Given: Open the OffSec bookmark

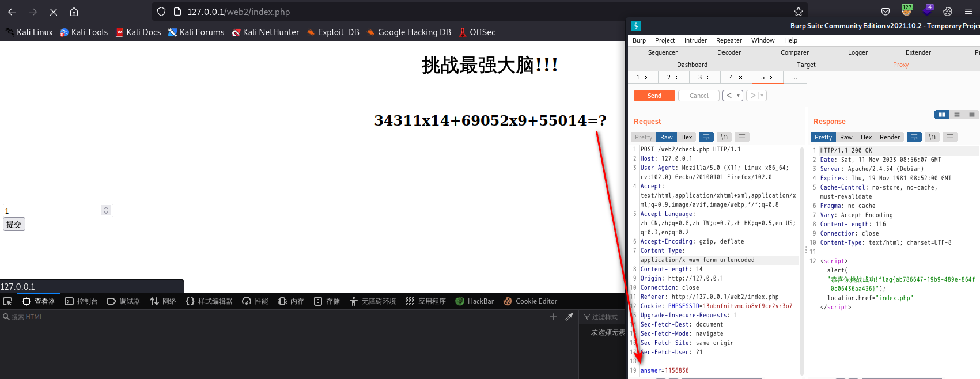Looking at the screenshot, I should 477,32.
